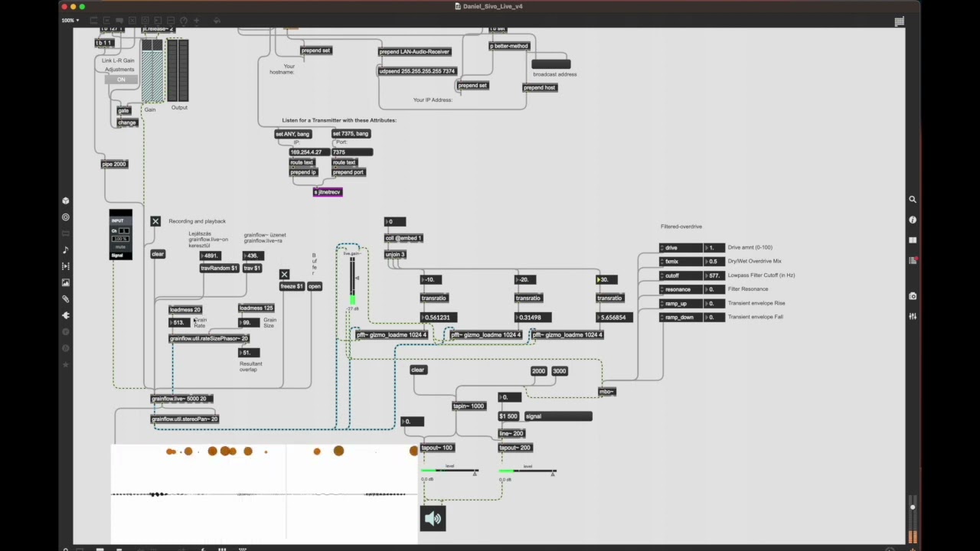Open the Objects cube browser in left sidebar
The image size is (980, 551).
(x=66, y=201)
